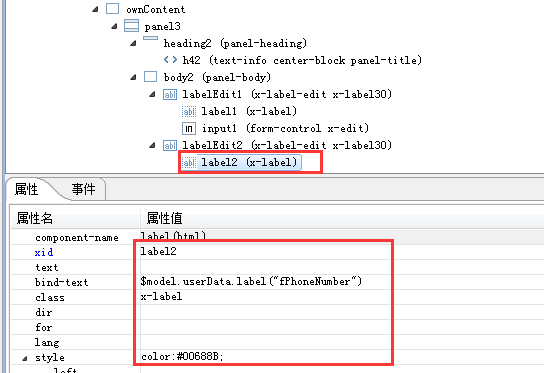Click the label1 label icon
Screen dimensions: 544x373
[189, 111]
